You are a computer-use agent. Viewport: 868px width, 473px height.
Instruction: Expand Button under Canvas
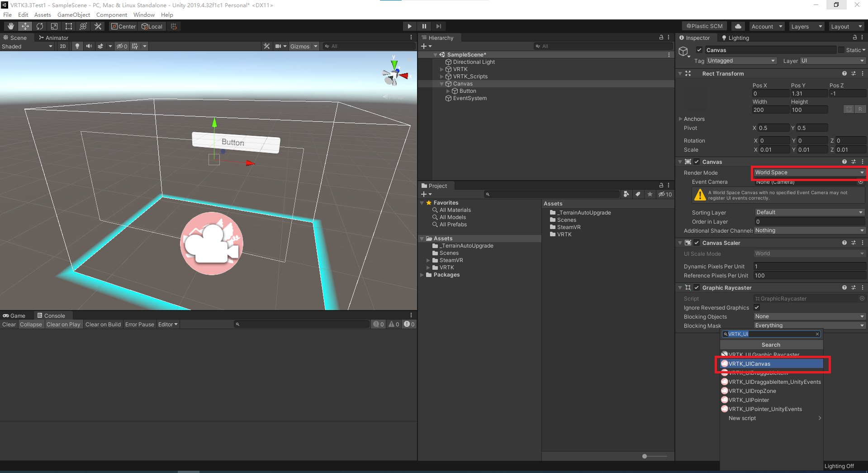coord(448,91)
